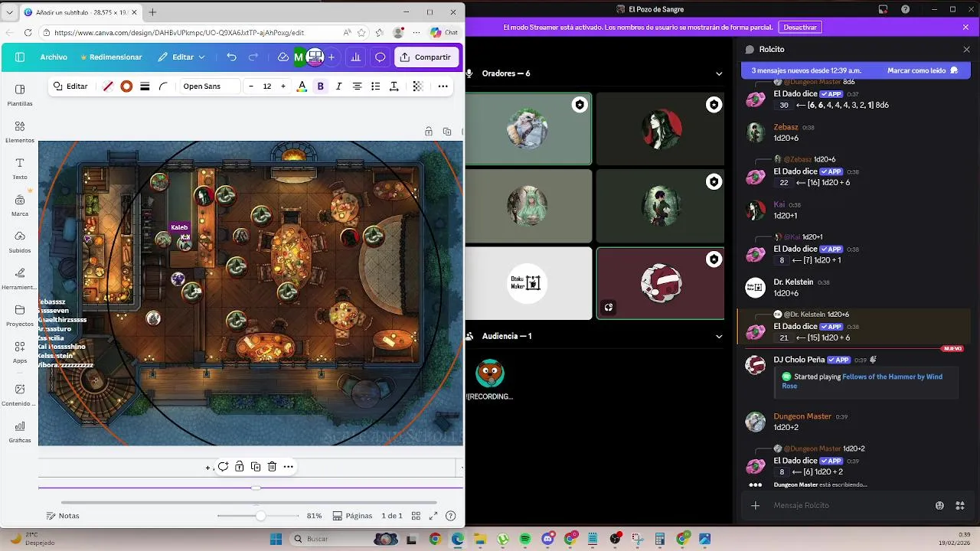
Task: Click the Editar shape button in toolbar
Action: point(70,86)
